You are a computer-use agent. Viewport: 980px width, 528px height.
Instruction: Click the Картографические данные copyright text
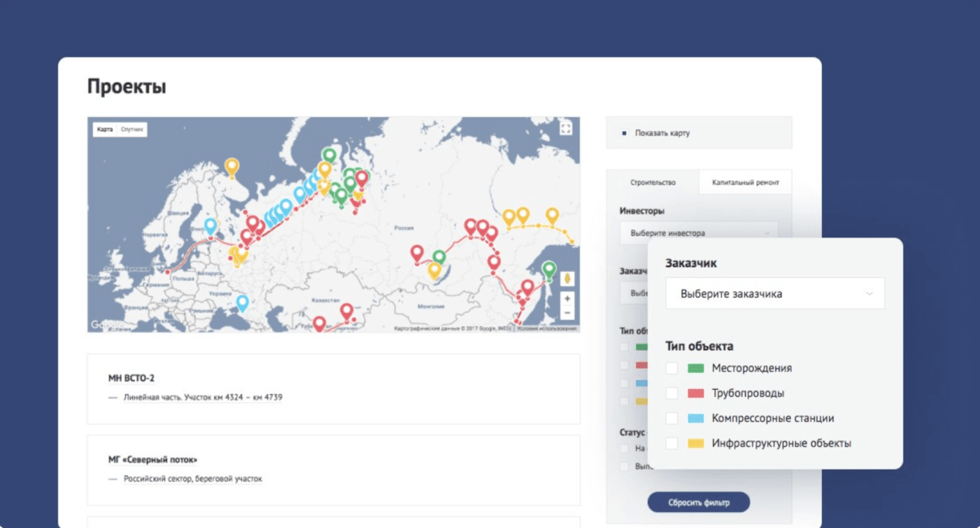point(453,328)
